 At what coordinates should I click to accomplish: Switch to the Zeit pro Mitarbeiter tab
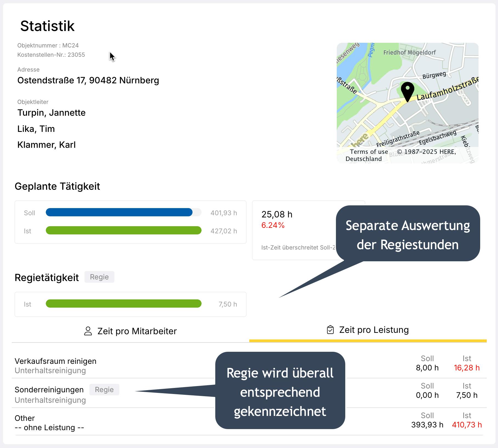[x=131, y=331]
